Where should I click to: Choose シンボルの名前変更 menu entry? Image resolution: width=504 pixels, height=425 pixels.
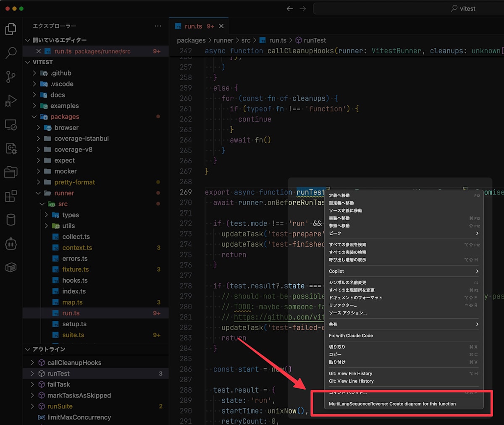(x=404, y=283)
